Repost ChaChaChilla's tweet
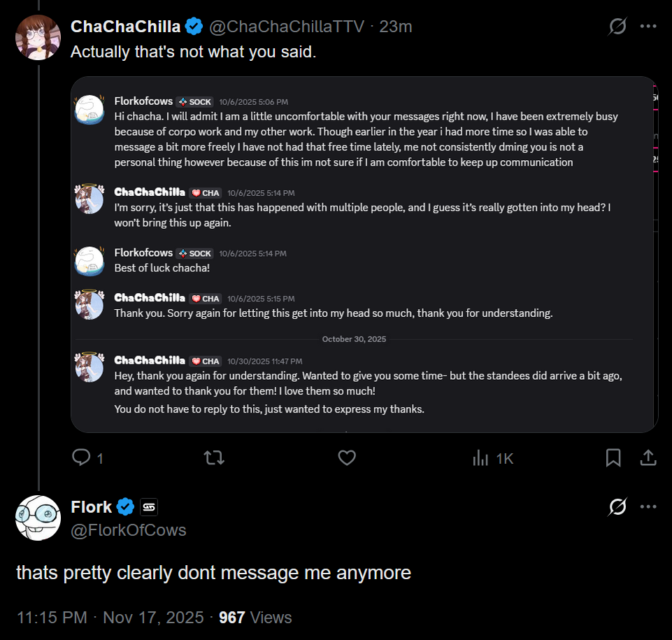 (x=214, y=458)
